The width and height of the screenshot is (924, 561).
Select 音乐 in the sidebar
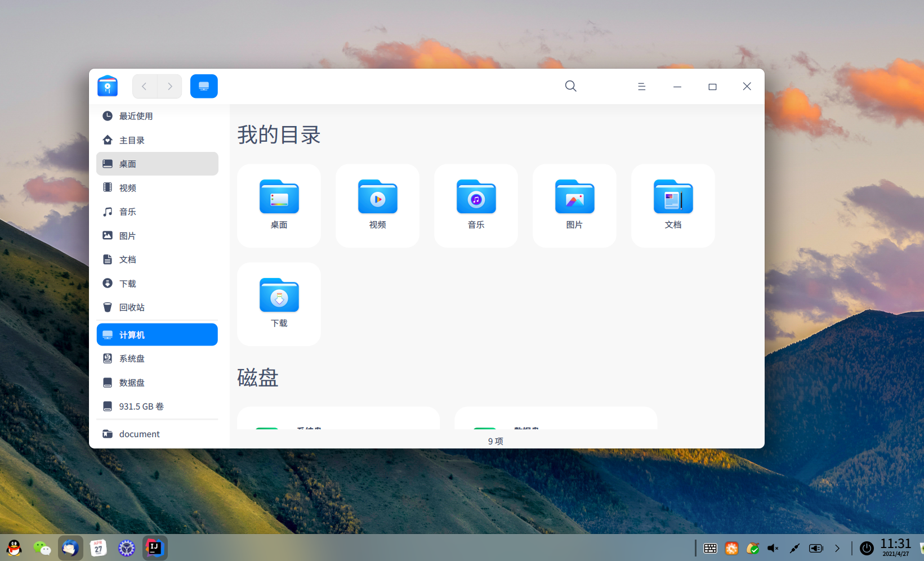pyautogui.click(x=157, y=212)
